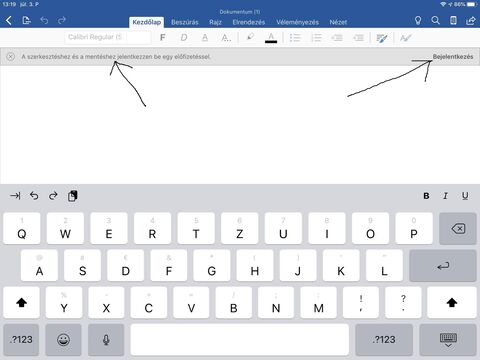Image resolution: width=480 pixels, height=360 pixels.
Task: Hide the on-screen keyboard
Action: click(x=448, y=340)
